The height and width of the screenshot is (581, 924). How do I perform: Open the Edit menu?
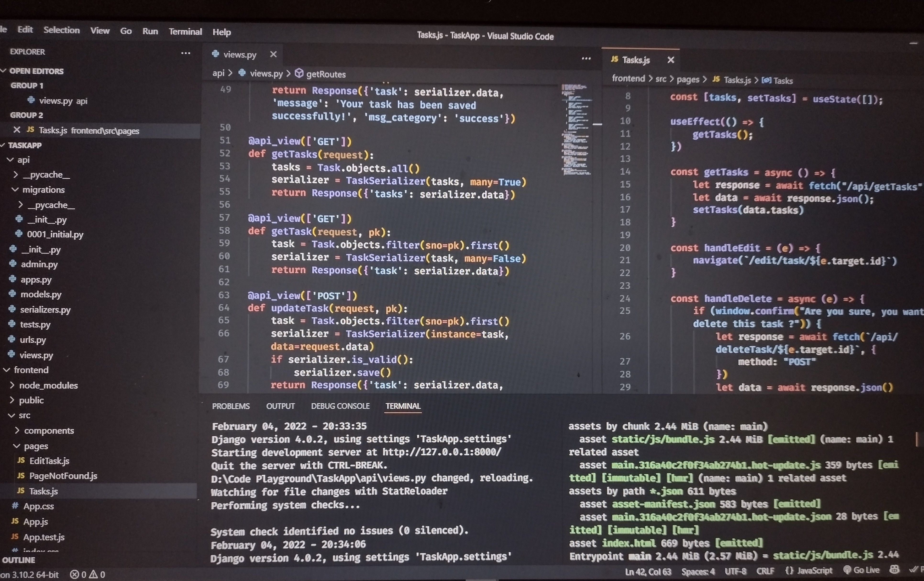tap(25, 30)
